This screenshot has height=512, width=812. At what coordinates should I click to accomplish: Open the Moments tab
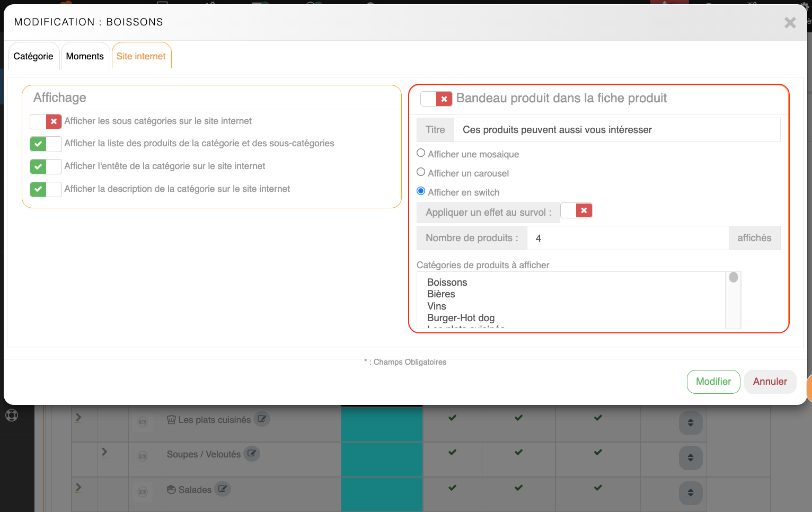85,57
